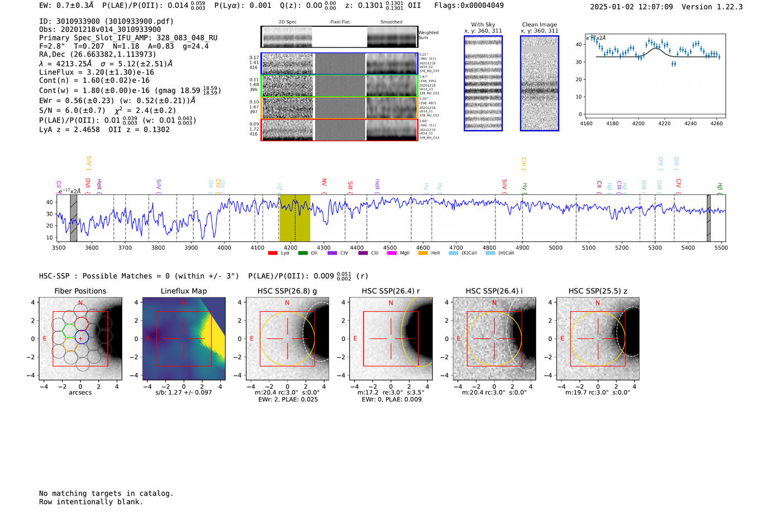This screenshot has height=532, width=782.
Task: Click the yellow highlighted band in spectrum
Action: (295, 218)
